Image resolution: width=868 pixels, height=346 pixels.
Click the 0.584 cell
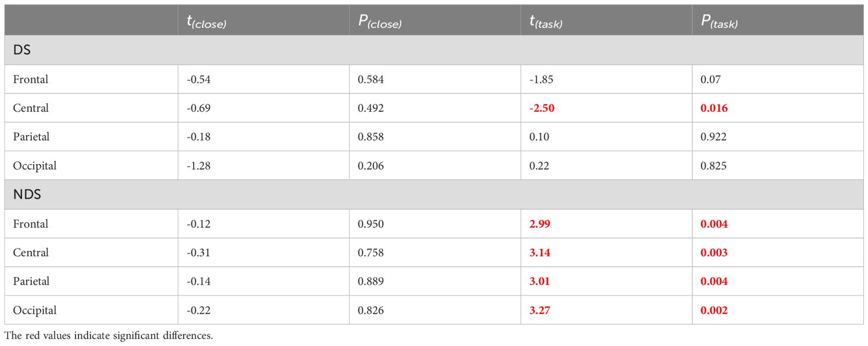371,80
